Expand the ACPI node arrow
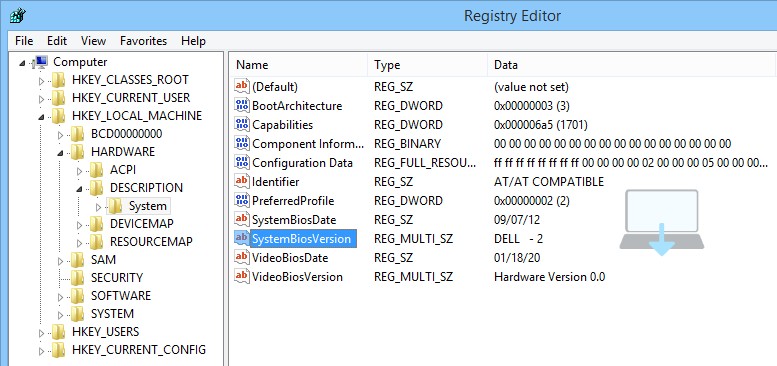 [79, 170]
